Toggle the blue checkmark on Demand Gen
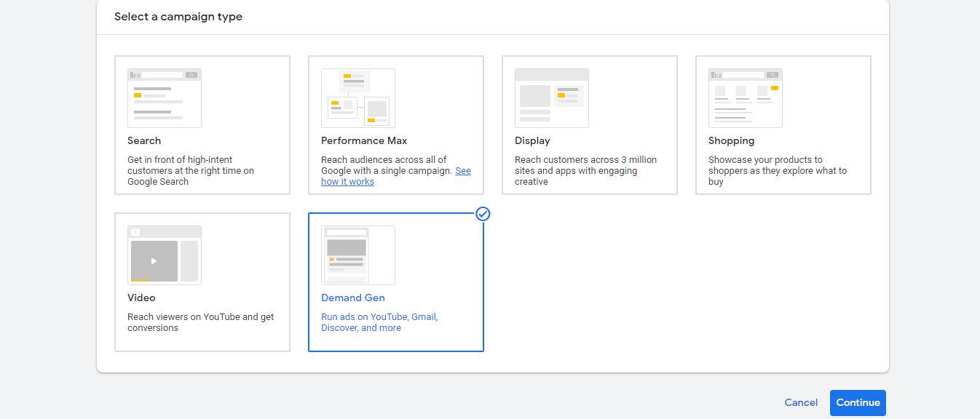 click(x=483, y=214)
